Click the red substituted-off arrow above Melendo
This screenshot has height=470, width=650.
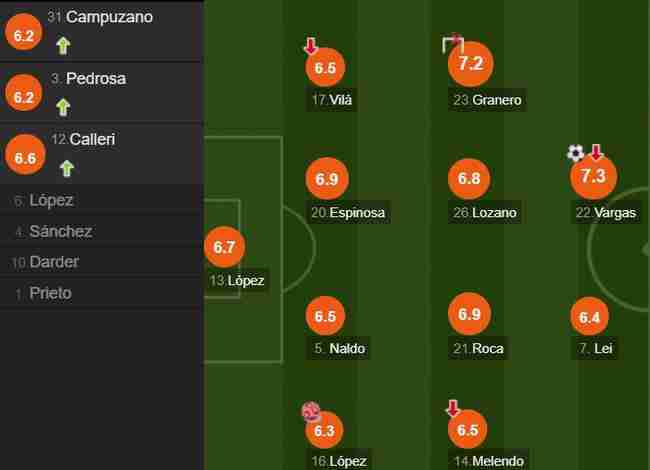click(453, 408)
